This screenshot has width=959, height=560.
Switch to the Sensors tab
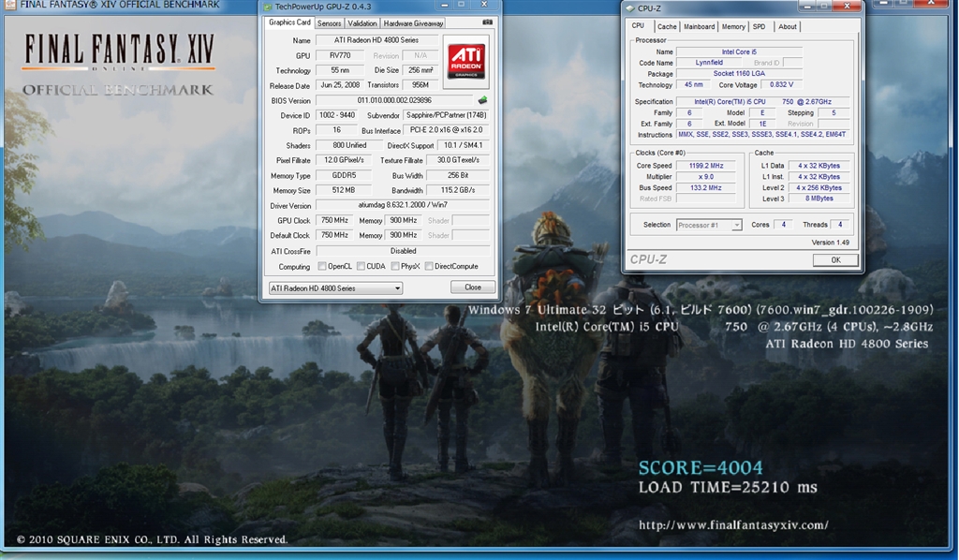(329, 22)
